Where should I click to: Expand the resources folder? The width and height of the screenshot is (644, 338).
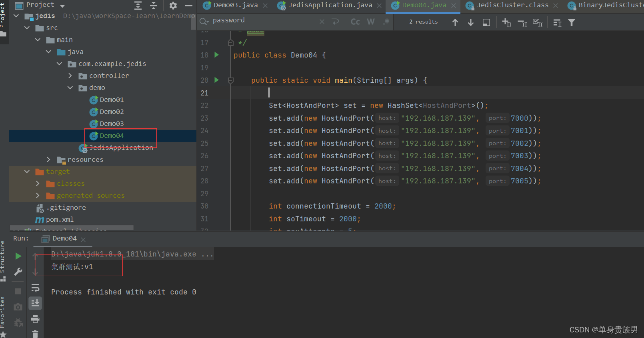[x=49, y=159]
